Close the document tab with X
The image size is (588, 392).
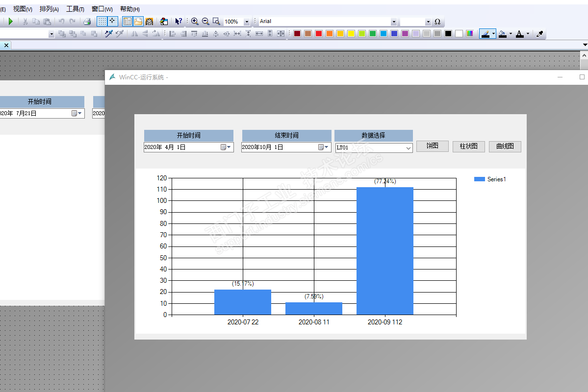[x=6, y=46]
